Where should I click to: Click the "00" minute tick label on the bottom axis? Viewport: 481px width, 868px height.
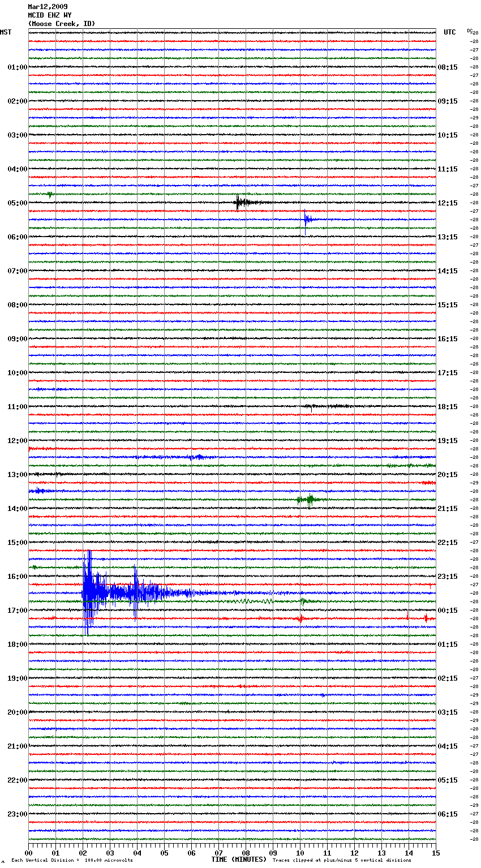[28, 853]
